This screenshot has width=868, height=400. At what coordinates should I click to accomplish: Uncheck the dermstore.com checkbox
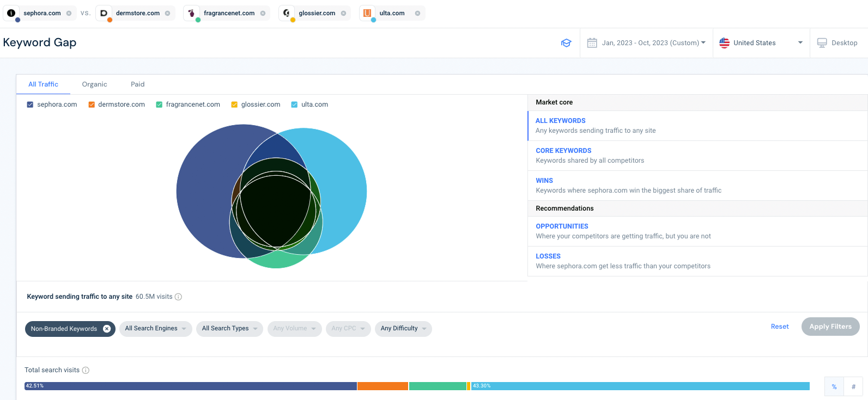[x=92, y=104]
